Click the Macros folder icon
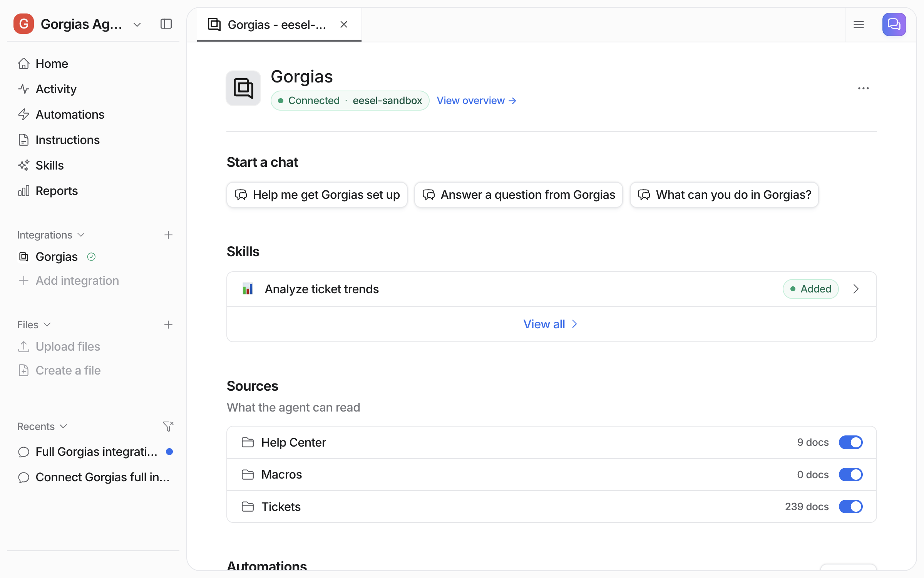 [248, 474]
